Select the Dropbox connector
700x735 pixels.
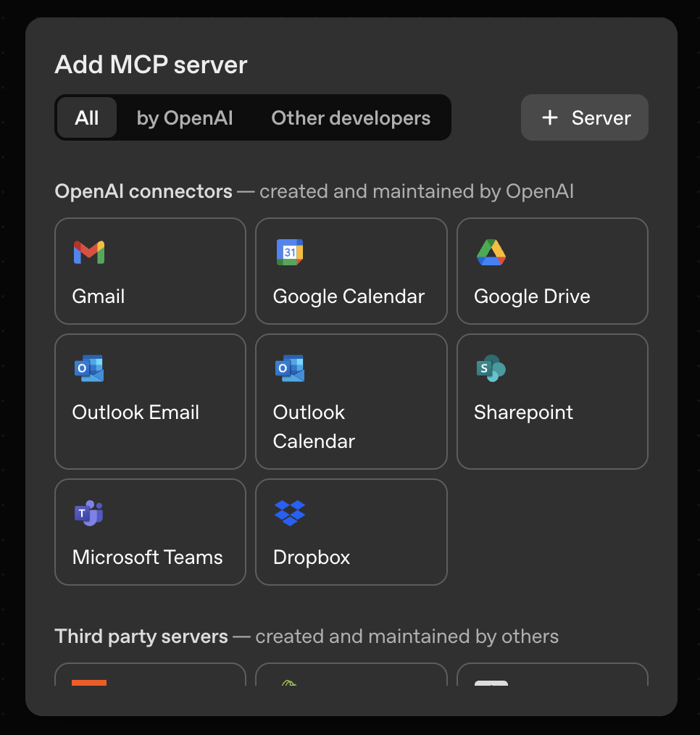351,532
